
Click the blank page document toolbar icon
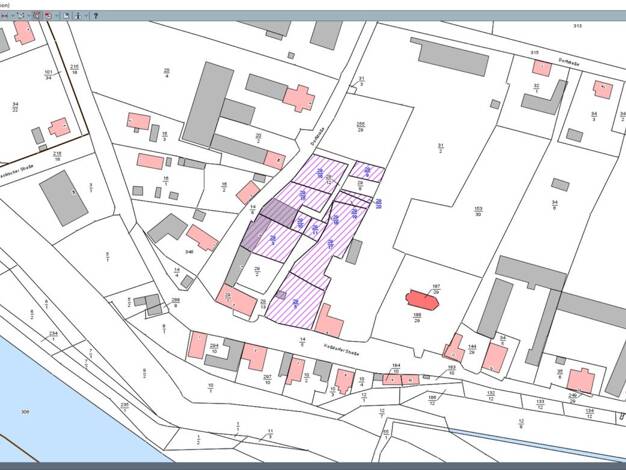coord(66,16)
